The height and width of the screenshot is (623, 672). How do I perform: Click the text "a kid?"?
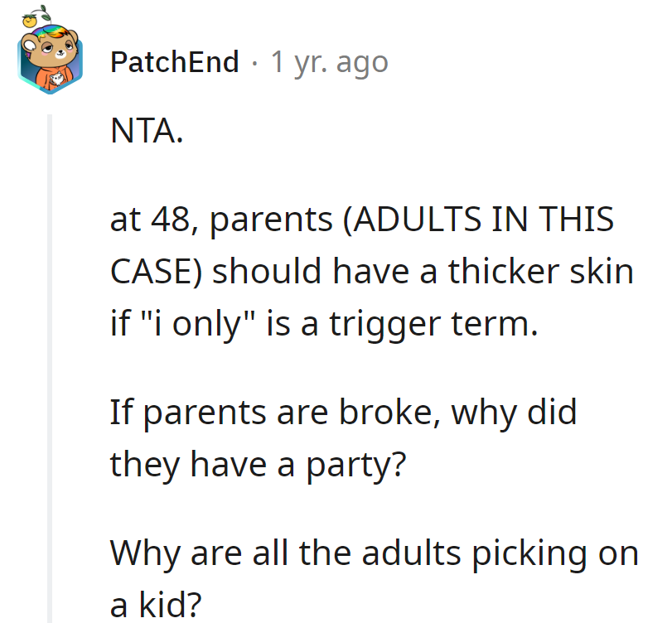(x=156, y=604)
